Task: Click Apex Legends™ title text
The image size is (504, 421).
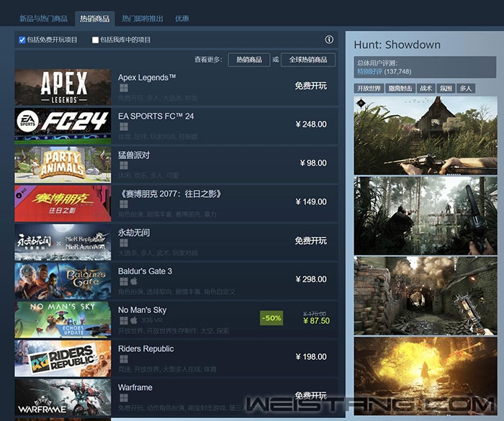Action: tap(147, 78)
